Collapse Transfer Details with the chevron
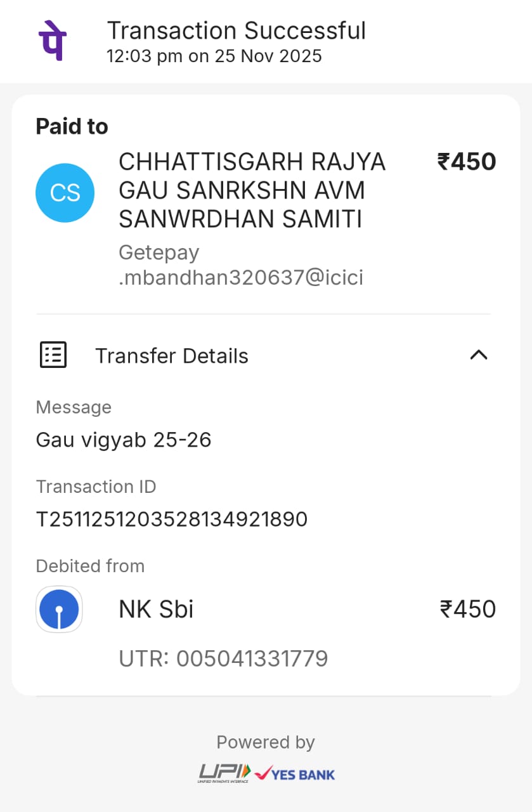The image size is (532, 812). (478, 355)
